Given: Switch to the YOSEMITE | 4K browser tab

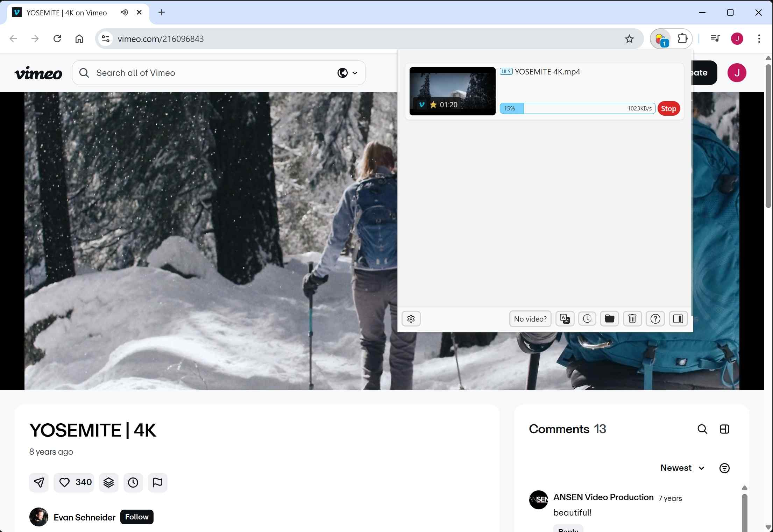Looking at the screenshot, I should 66,12.
